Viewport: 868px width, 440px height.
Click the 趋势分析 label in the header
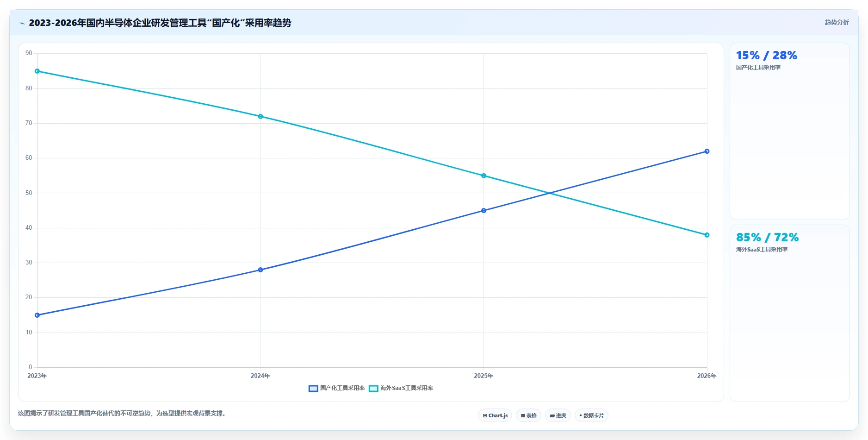(837, 22)
